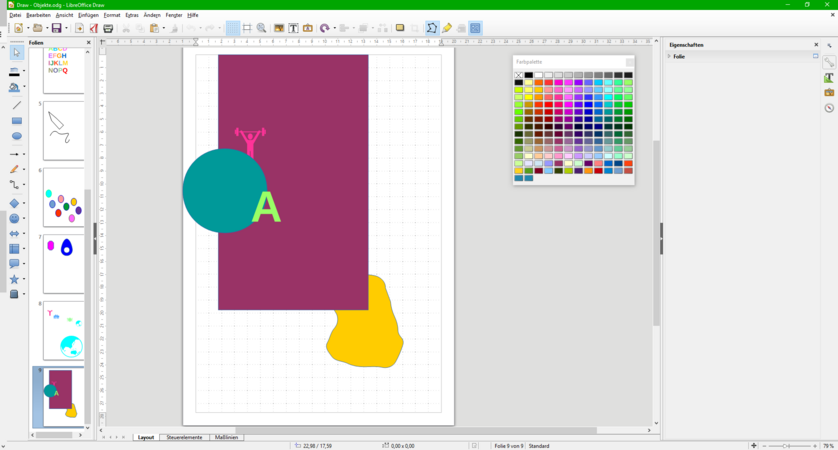Toggle helplines while moving button
Image resolution: width=838 pixels, height=450 pixels.
coord(247,28)
